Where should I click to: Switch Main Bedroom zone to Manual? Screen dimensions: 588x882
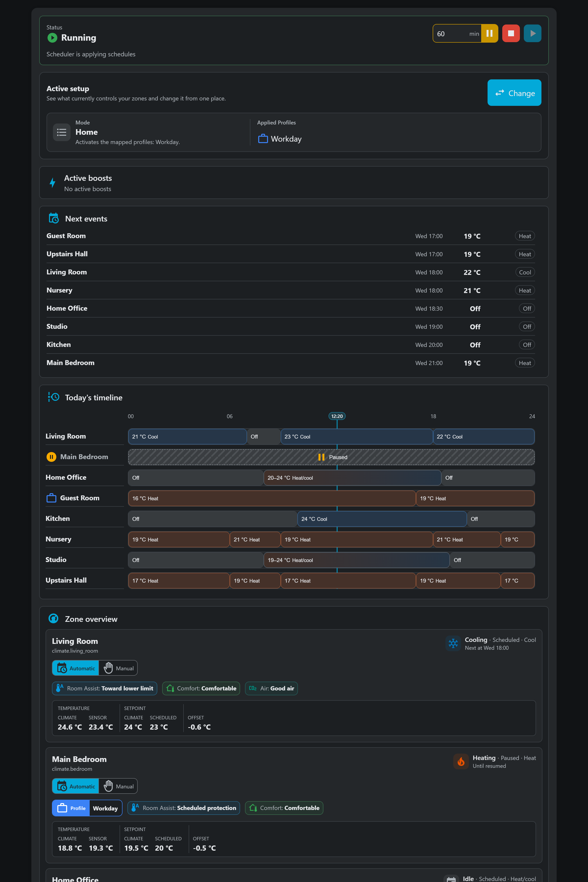tap(118, 786)
